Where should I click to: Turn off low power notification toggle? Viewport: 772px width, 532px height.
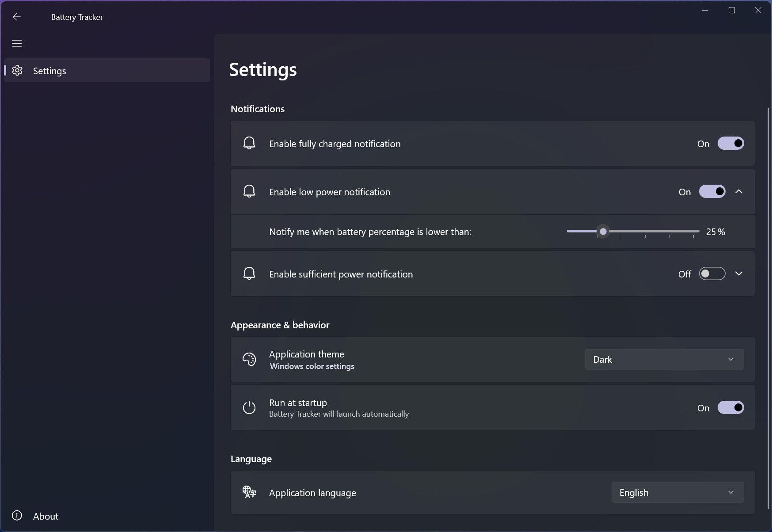click(x=712, y=191)
